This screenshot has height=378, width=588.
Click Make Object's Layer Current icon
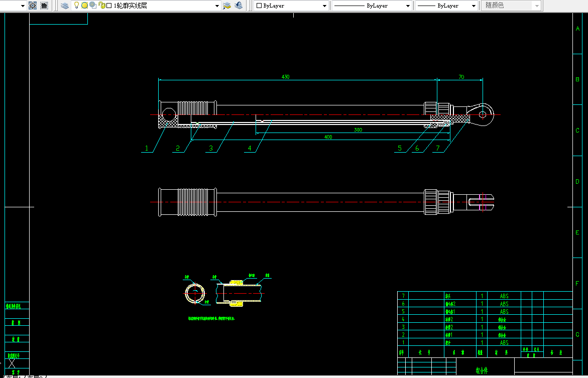coord(227,6)
